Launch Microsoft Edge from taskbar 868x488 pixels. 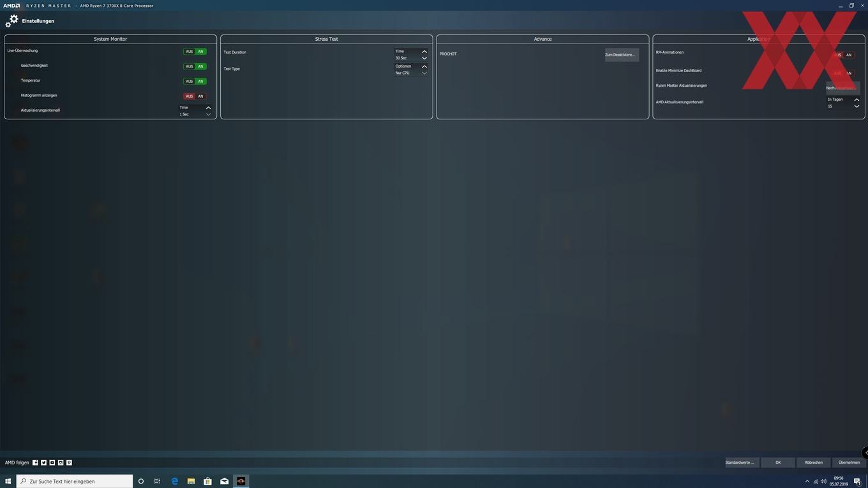pos(174,481)
